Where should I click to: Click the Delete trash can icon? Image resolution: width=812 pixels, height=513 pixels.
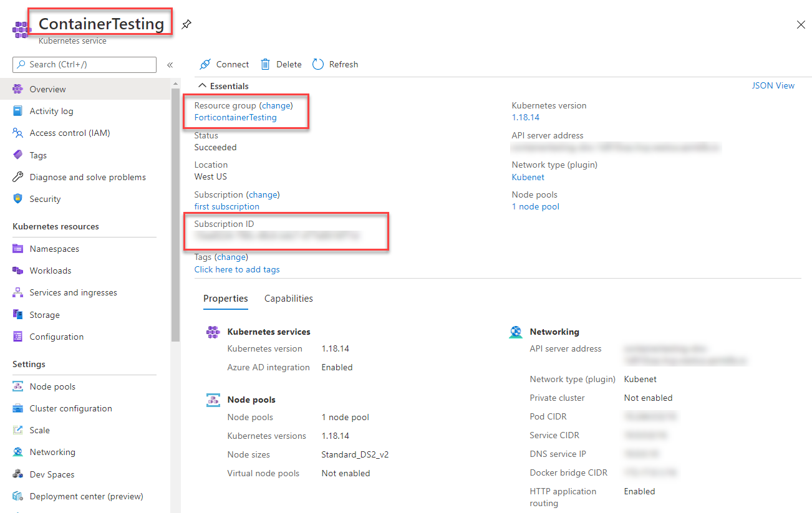point(266,64)
